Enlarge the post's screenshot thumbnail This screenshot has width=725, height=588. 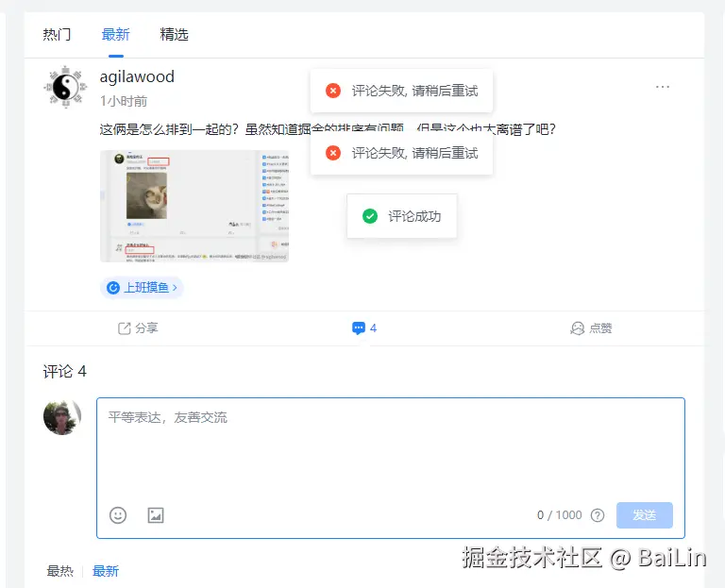click(194, 206)
